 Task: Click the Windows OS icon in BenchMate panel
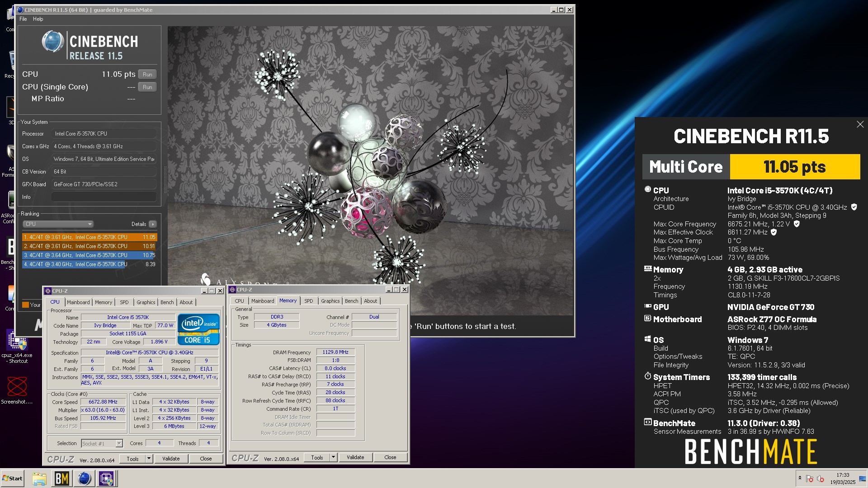(x=647, y=339)
